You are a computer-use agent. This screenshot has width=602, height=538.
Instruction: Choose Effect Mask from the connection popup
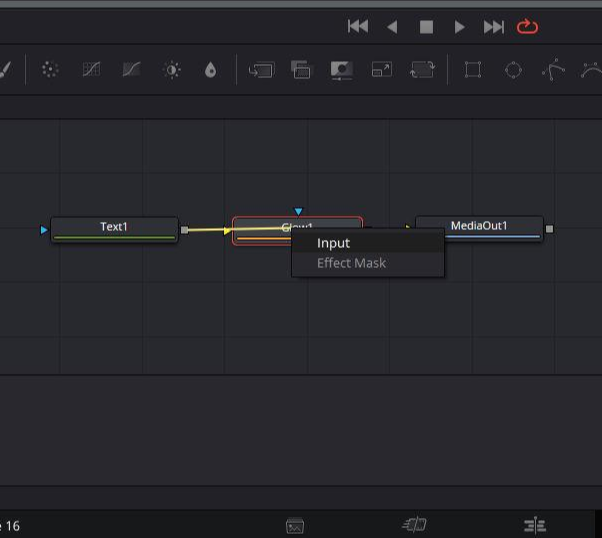pyautogui.click(x=368, y=263)
